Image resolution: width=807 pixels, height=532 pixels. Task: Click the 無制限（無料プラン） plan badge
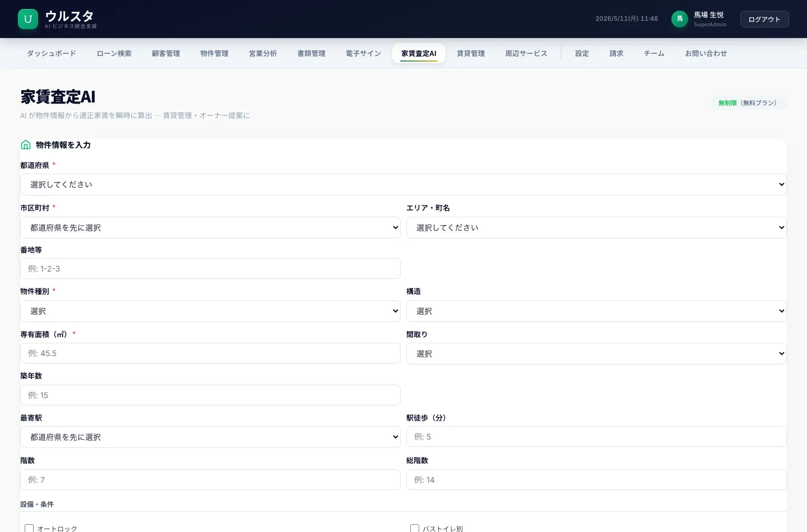749,103
